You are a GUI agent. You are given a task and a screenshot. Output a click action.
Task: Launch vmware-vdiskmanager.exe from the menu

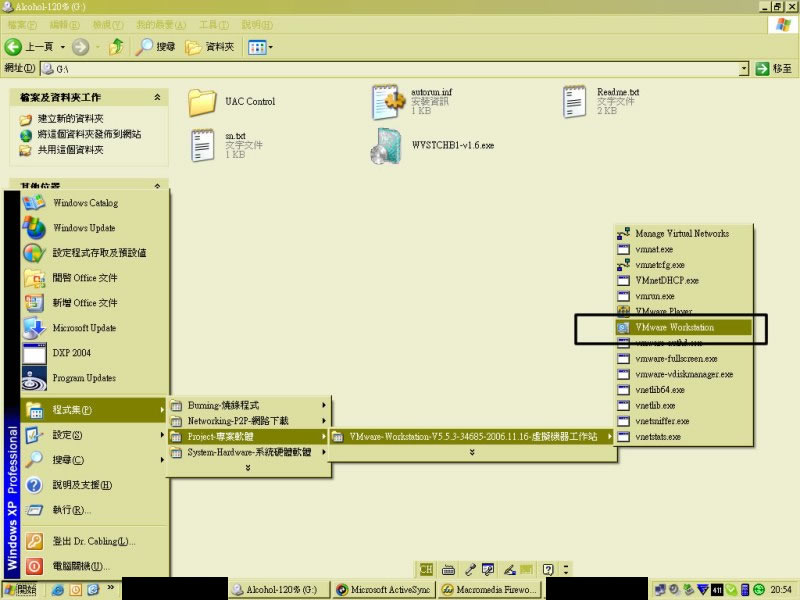point(684,374)
